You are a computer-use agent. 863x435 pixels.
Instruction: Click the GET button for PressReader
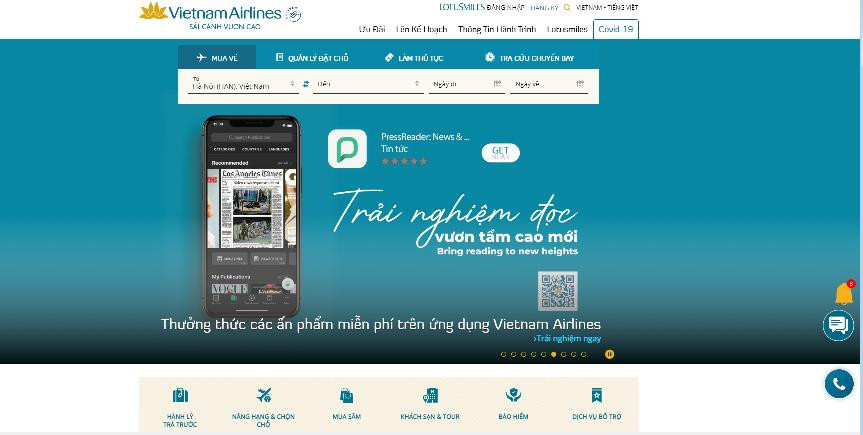[x=500, y=153]
